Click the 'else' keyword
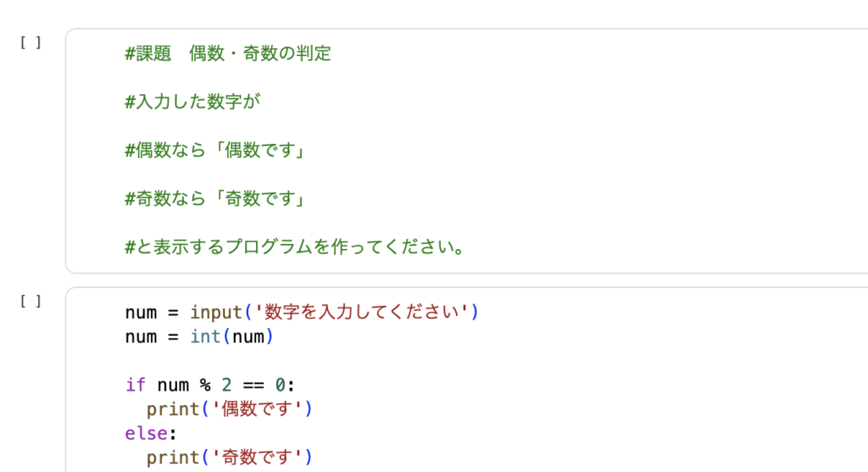This screenshot has height=472, width=868. [146, 434]
